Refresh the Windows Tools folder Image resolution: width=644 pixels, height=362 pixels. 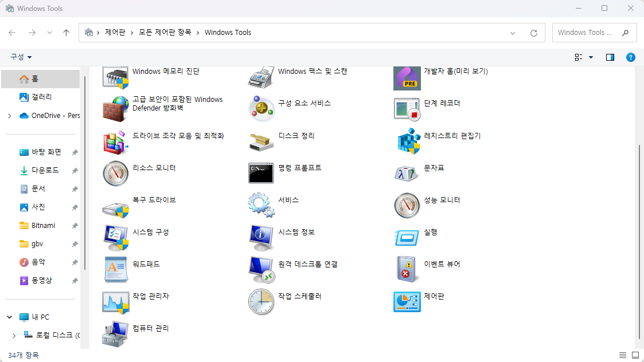tap(533, 33)
